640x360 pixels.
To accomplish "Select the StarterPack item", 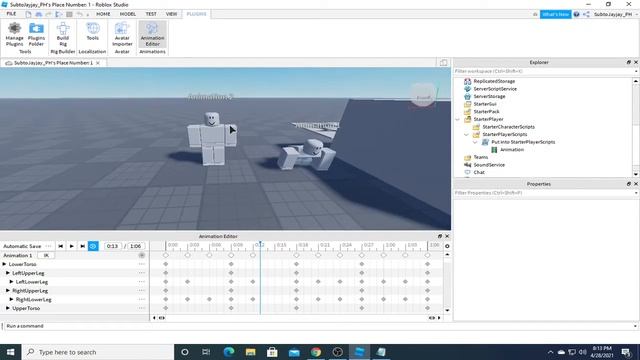I will point(486,111).
